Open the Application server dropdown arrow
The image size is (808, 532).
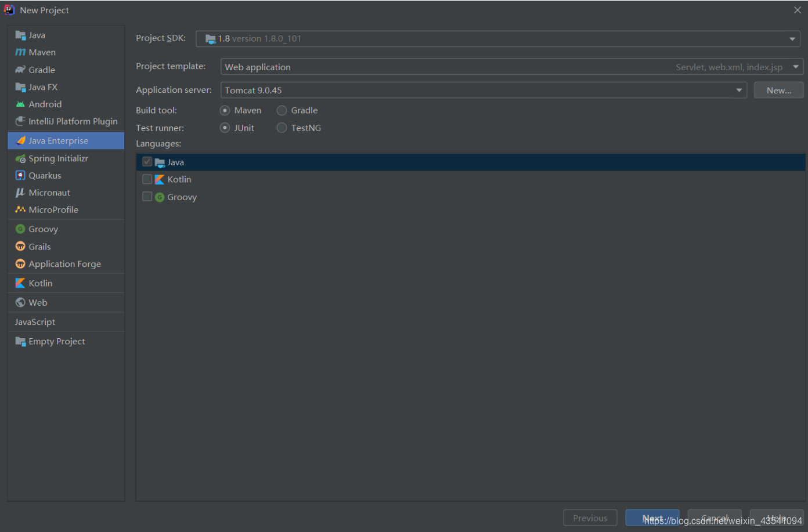(x=739, y=91)
